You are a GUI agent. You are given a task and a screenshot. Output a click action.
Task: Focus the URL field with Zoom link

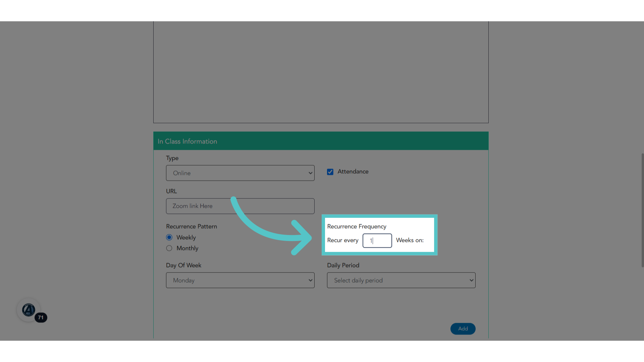point(240,206)
